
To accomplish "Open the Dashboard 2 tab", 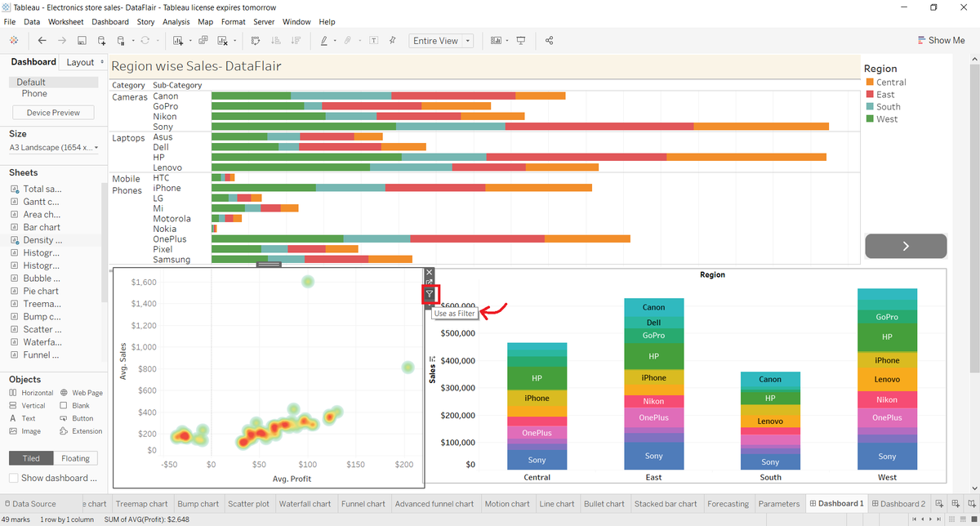I will point(897,504).
